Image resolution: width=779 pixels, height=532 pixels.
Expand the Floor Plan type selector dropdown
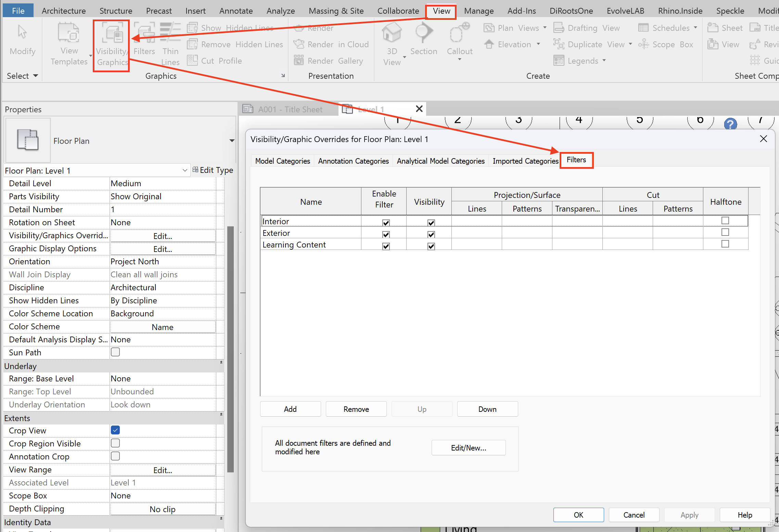tap(232, 141)
